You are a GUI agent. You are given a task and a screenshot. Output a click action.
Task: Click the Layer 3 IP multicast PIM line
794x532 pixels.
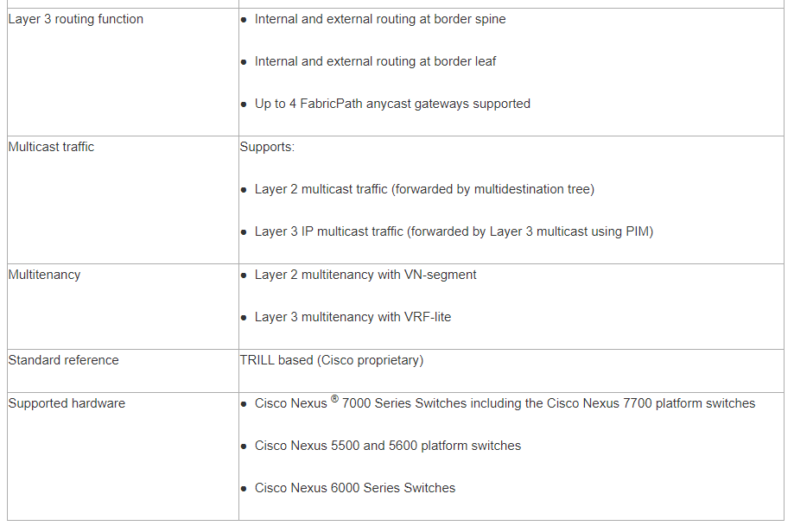tap(454, 231)
